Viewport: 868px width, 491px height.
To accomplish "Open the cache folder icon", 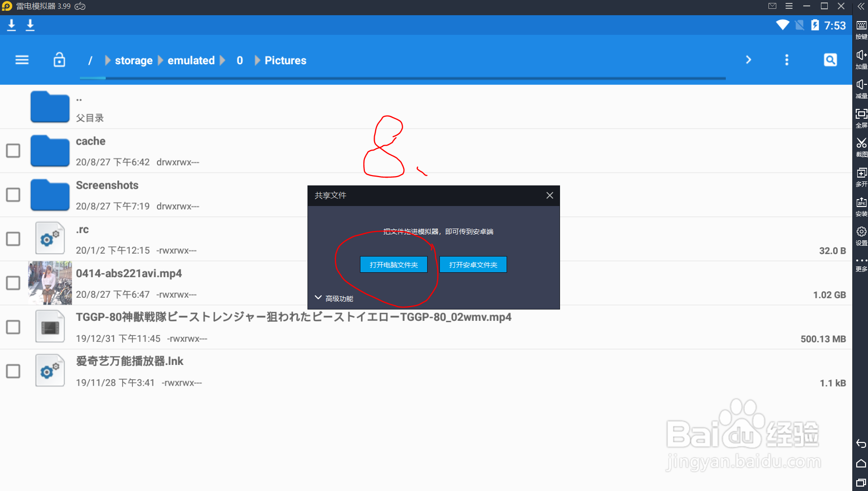I will (50, 151).
